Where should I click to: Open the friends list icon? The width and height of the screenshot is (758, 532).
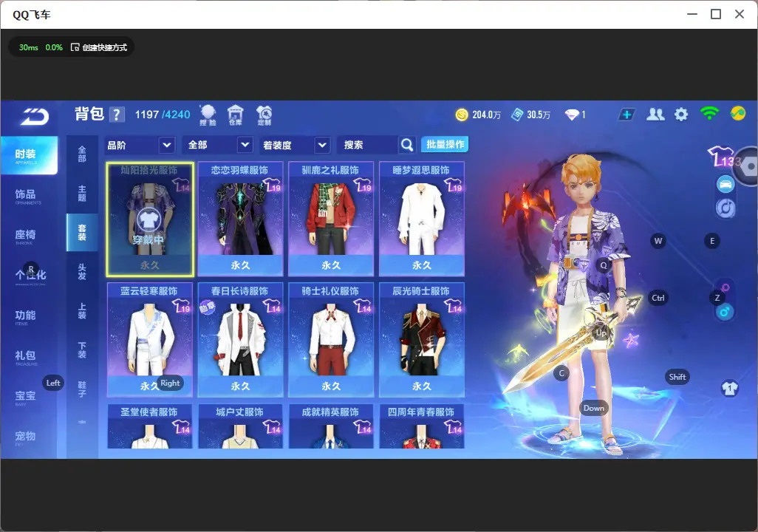pyautogui.click(x=655, y=115)
